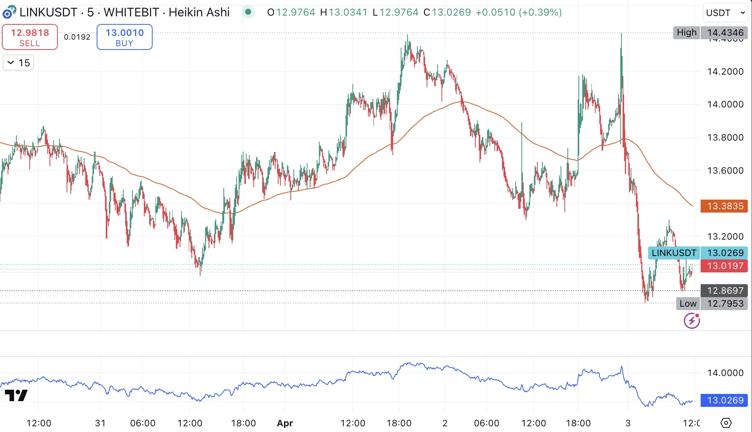752x432 pixels.
Task: Click the 31 date label on time axis
Action: point(100,423)
